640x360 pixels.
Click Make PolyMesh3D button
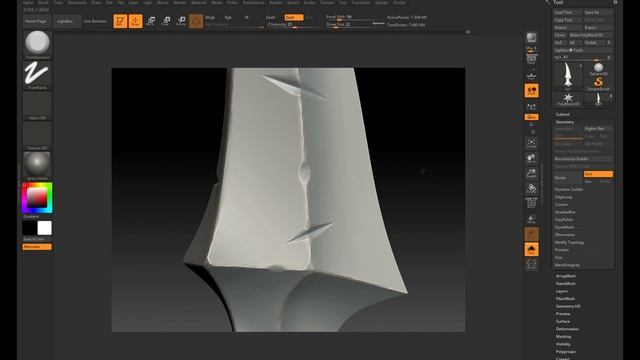point(590,35)
